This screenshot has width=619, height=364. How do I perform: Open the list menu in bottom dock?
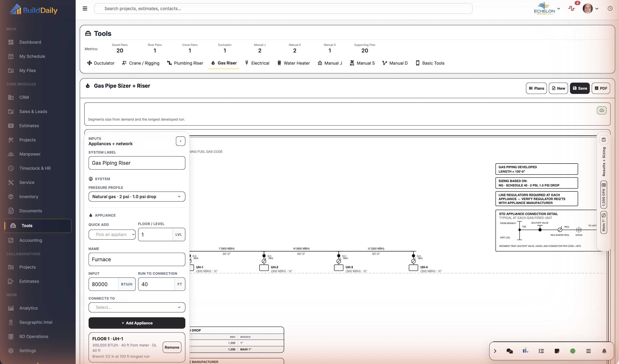[589, 351]
